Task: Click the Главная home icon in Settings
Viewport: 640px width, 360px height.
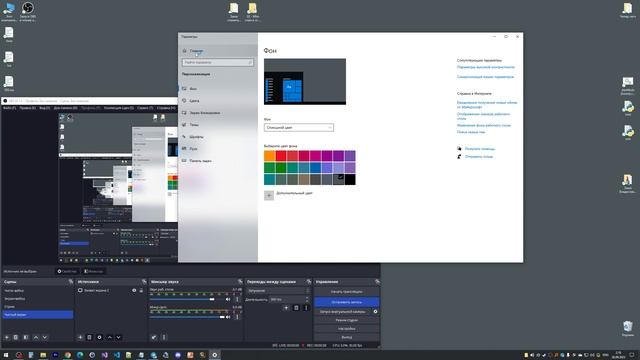Action: tap(184, 51)
